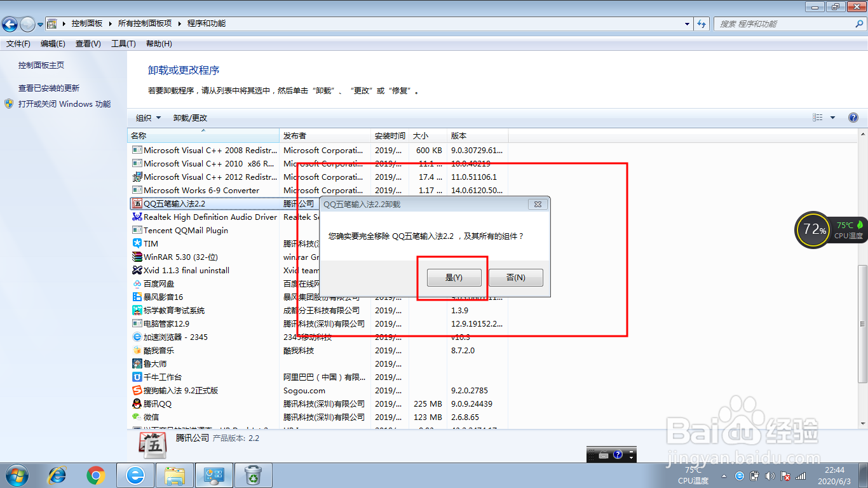Sort by 版本 column header
The height and width of the screenshot is (488, 868).
[x=477, y=136]
